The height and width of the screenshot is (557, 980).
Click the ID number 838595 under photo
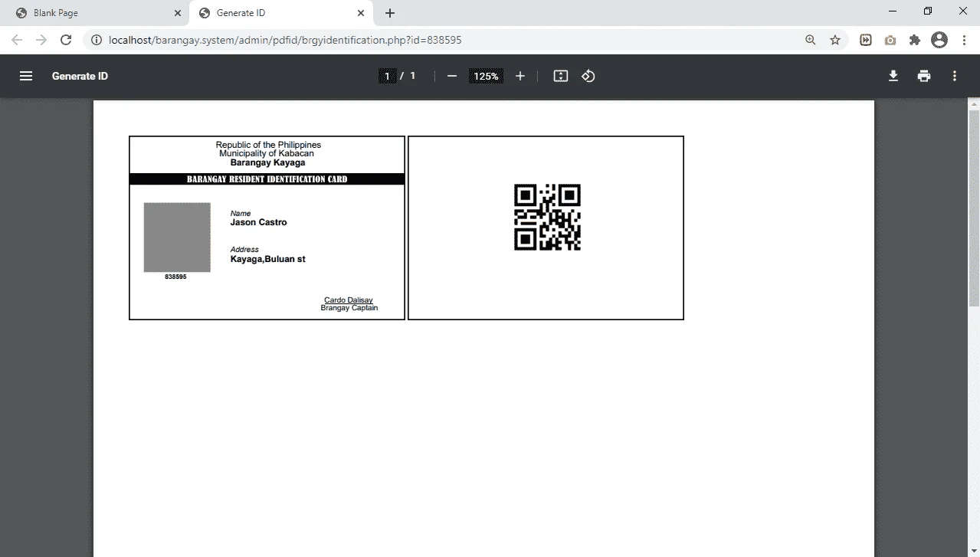[x=175, y=277]
